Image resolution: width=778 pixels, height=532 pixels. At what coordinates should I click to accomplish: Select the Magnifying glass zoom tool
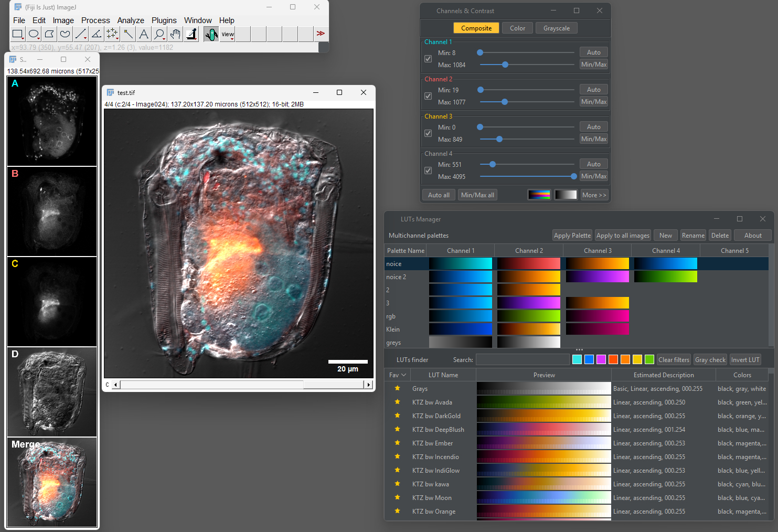[x=159, y=34]
